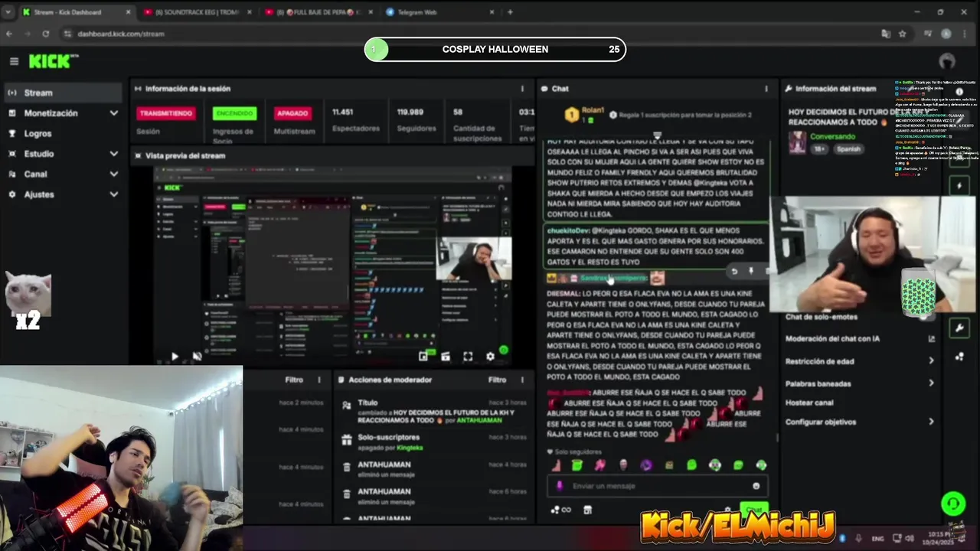Expand the Estudio sidebar menu
980x551 pixels.
[61, 154]
